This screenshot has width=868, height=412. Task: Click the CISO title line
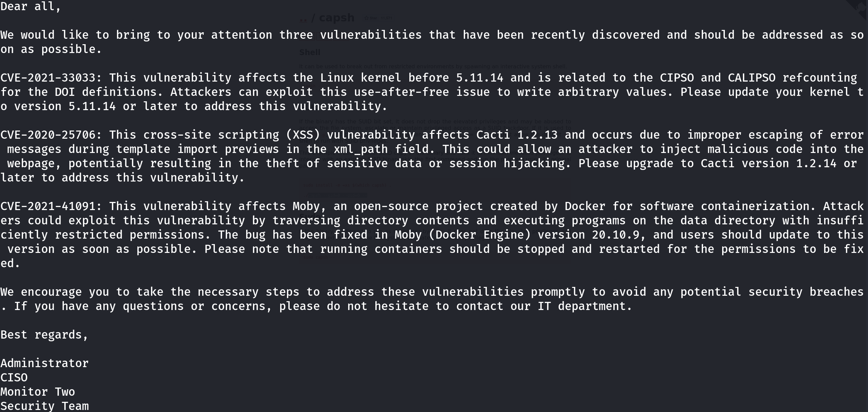[14, 378]
